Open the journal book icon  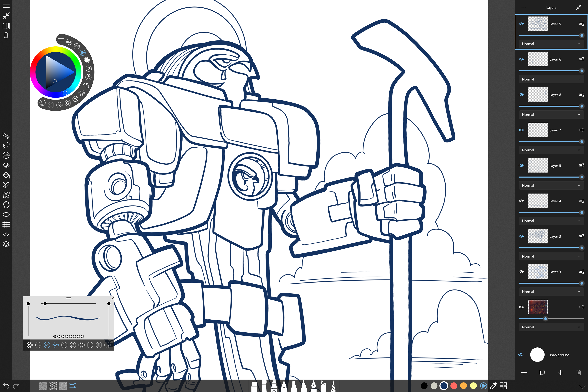tap(6, 26)
